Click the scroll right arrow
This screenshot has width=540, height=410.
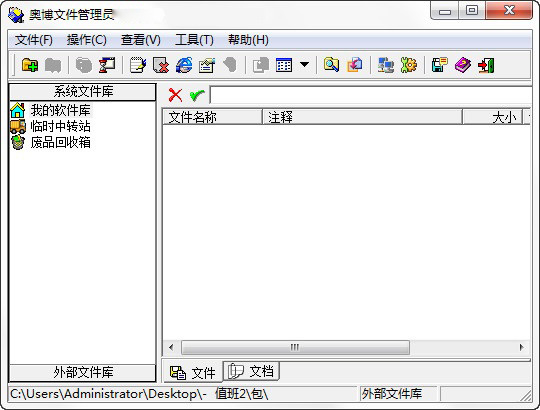click(x=521, y=347)
